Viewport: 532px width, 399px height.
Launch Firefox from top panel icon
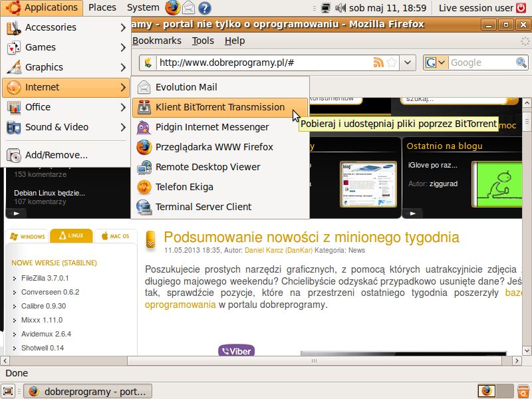pos(173,8)
